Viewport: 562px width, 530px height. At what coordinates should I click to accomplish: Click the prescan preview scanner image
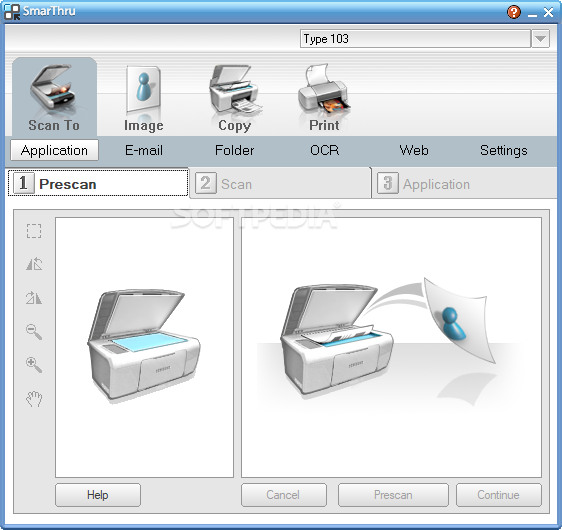[x=144, y=347]
